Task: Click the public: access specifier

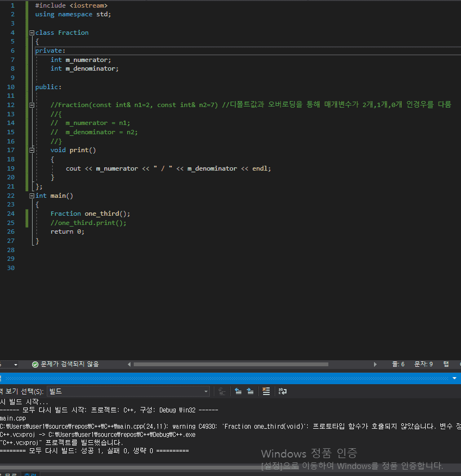Action: pyautogui.click(x=48, y=87)
